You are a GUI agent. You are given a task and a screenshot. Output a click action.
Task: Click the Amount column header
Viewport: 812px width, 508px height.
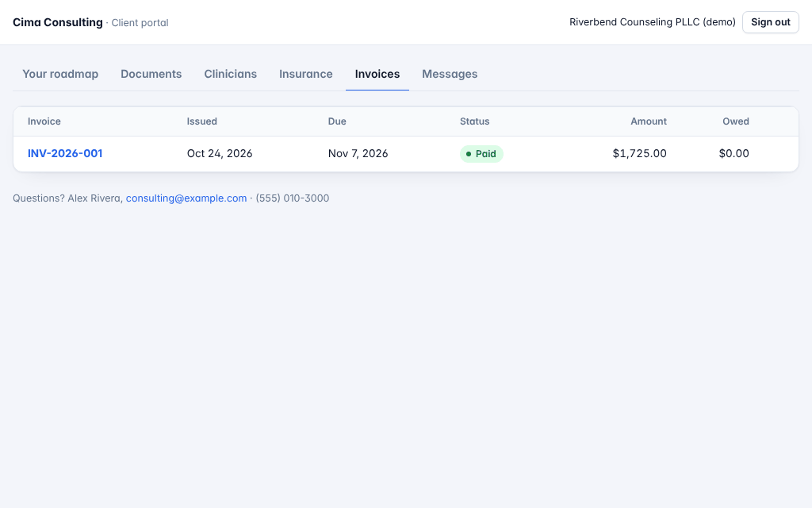tap(649, 121)
